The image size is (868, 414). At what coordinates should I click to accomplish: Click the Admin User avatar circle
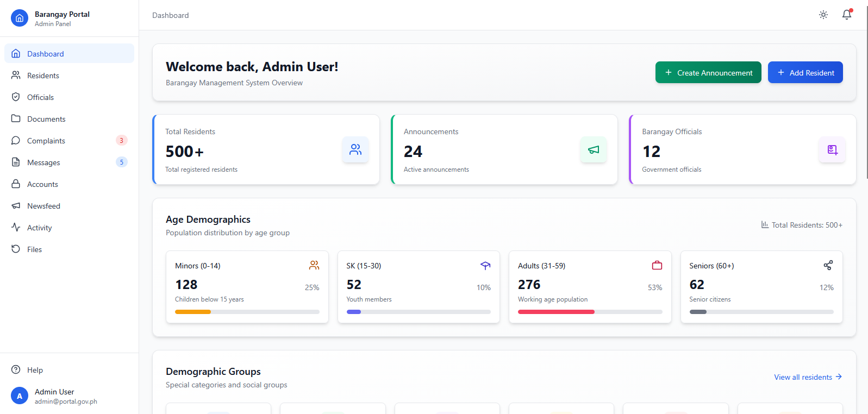(x=20, y=396)
